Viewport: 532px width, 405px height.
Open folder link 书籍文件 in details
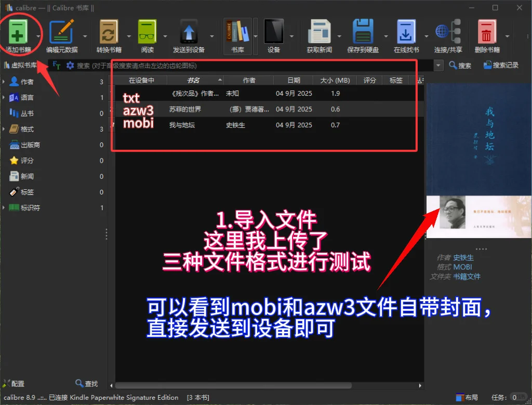(467, 277)
